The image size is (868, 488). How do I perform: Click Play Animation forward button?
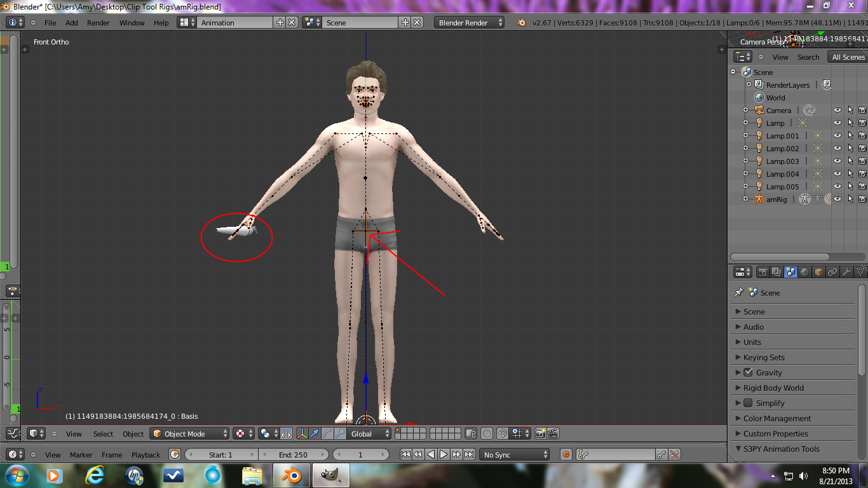(x=444, y=454)
